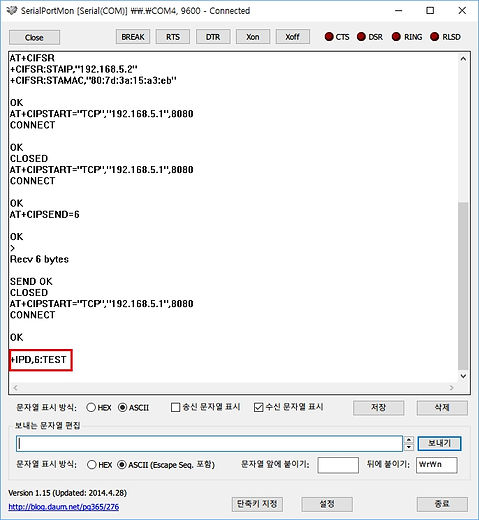Close the SerialPortMon window
Image resolution: width=479 pixels, height=520 pixels.
[x=462, y=11]
